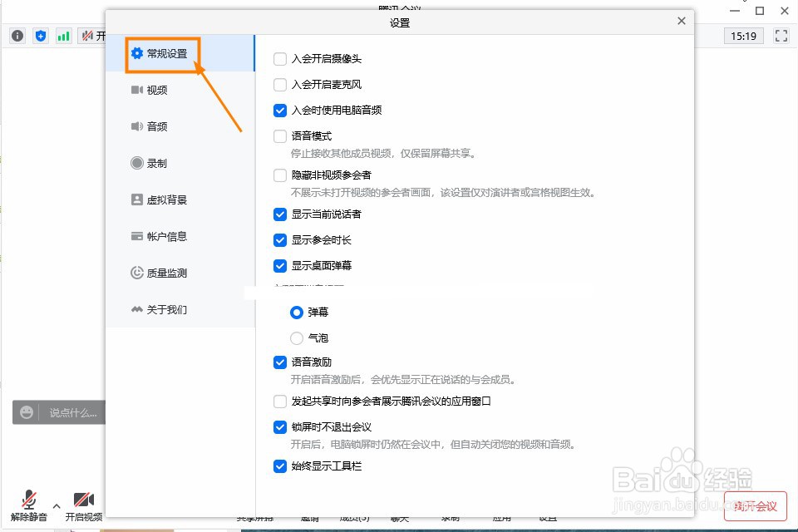Select the 气泡 radio option
798x532 pixels.
296,337
